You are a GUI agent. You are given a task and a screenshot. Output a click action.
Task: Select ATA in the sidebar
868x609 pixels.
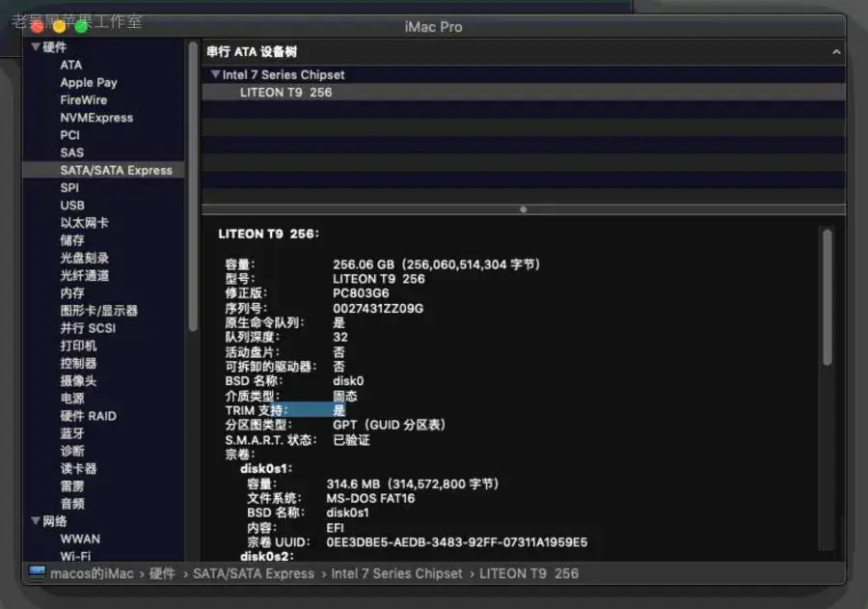coord(70,65)
